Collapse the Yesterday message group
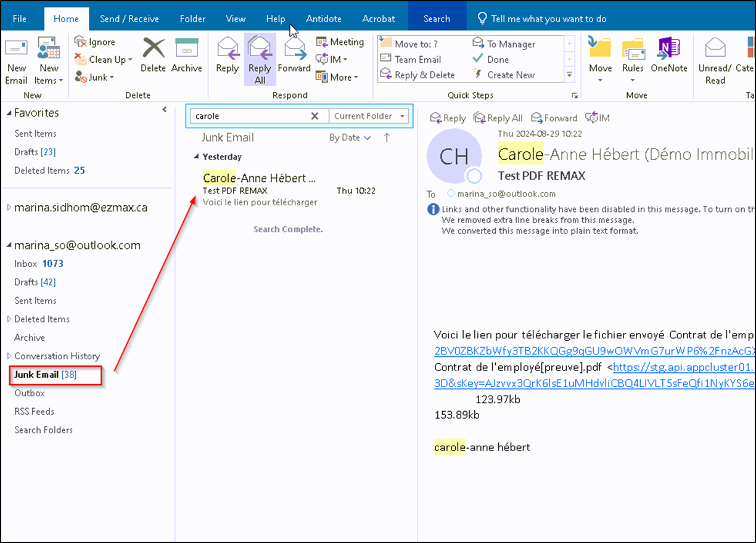The image size is (756, 543). (196, 157)
